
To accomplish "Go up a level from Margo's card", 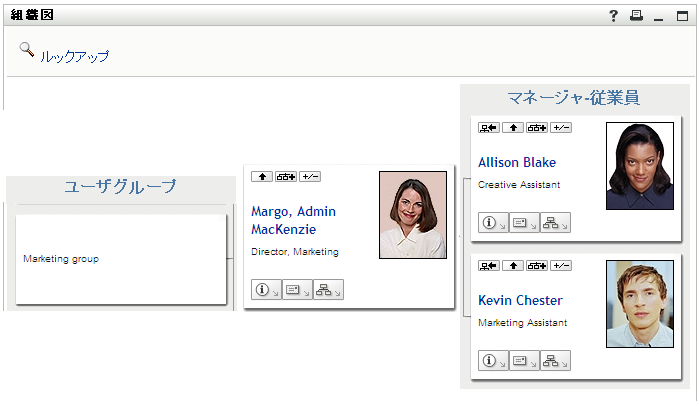I will click(262, 177).
